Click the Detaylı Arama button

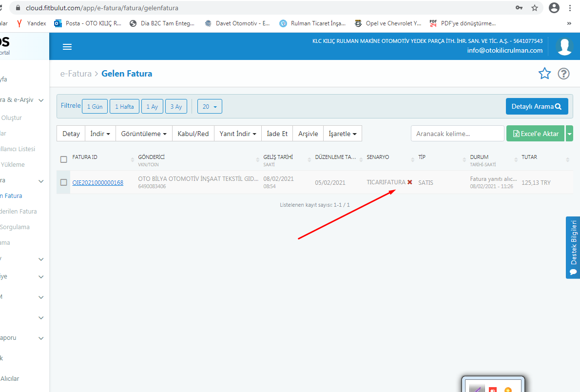pyautogui.click(x=537, y=106)
